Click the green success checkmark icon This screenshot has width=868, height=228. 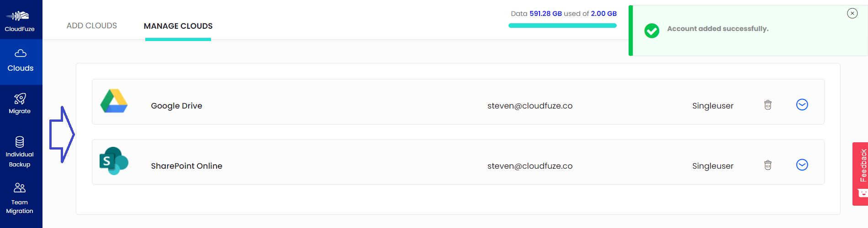click(x=652, y=31)
